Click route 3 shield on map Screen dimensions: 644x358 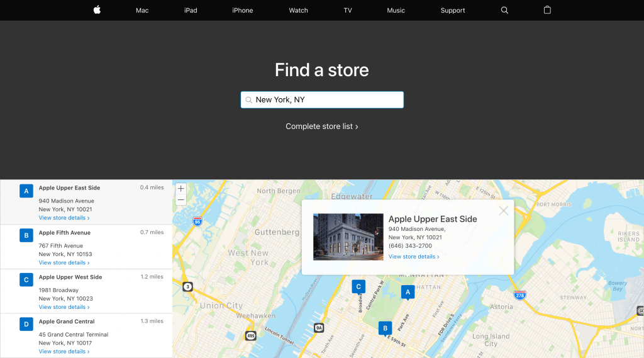coord(187,286)
